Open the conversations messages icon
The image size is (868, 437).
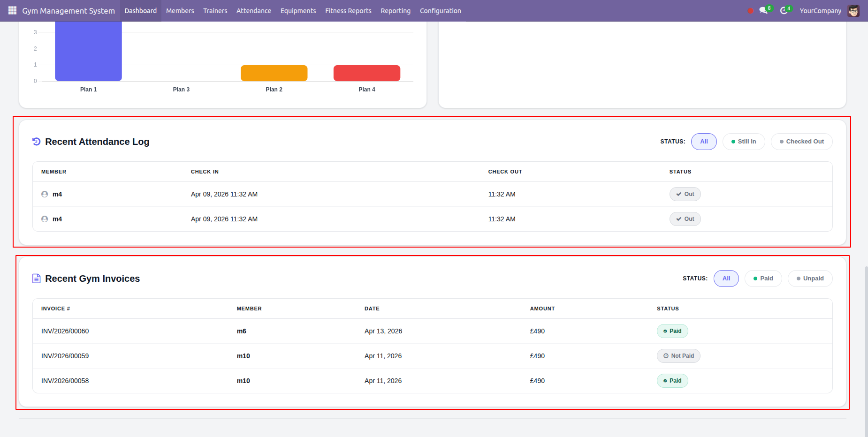pos(763,10)
